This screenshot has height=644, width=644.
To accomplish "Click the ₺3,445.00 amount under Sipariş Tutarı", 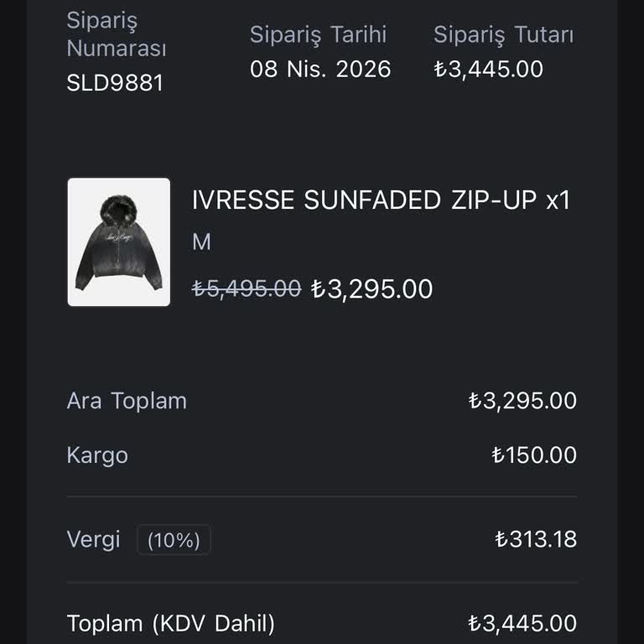I will coord(488,69).
